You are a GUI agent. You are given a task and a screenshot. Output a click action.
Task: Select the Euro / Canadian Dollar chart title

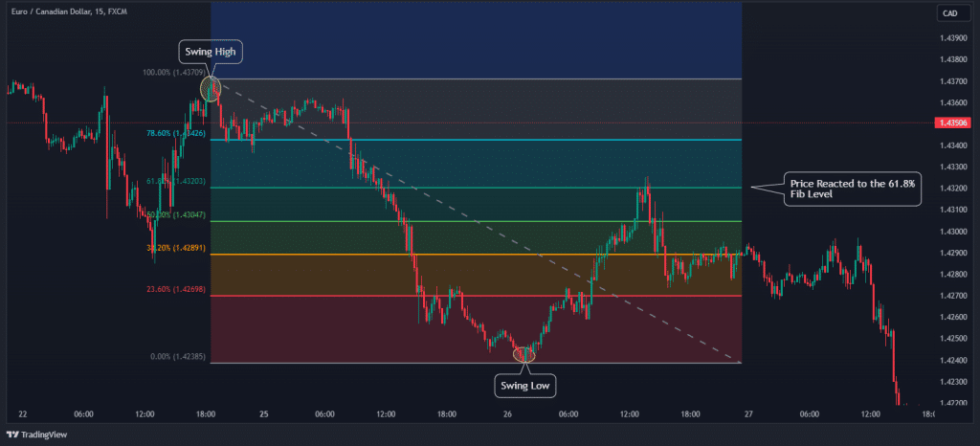tap(71, 10)
